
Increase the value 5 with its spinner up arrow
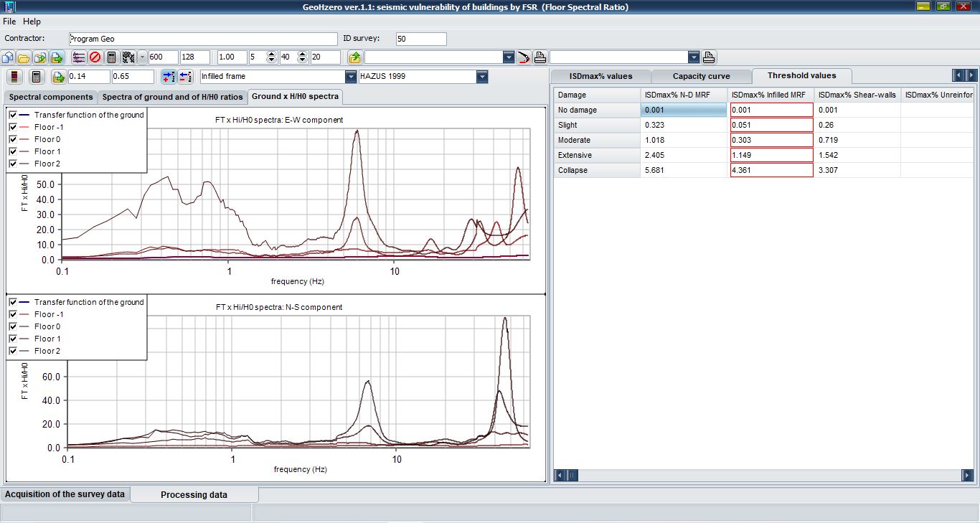(x=272, y=55)
